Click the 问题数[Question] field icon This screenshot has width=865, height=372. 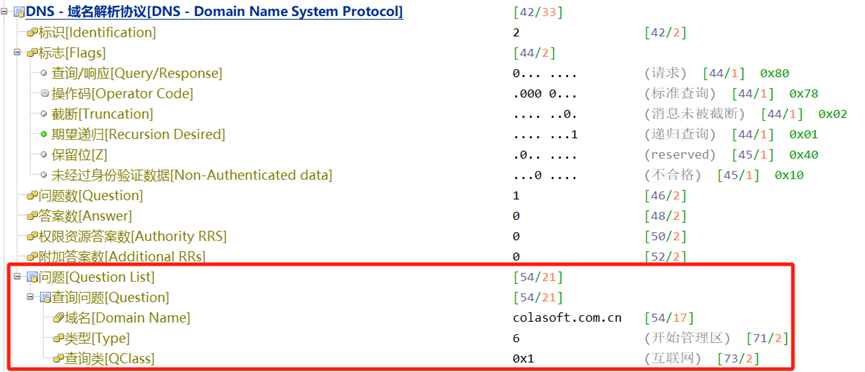pos(32,196)
